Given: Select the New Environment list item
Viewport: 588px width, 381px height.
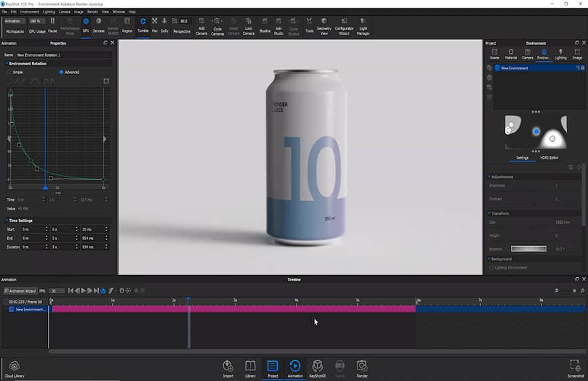Looking at the screenshot, I should [515, 68].
